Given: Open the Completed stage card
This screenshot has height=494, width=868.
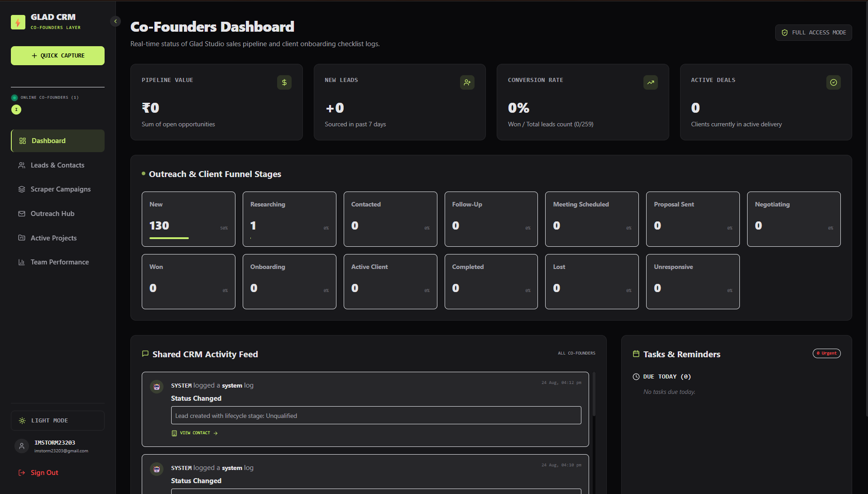Looking at the screenshot, I should coord(491,282).
